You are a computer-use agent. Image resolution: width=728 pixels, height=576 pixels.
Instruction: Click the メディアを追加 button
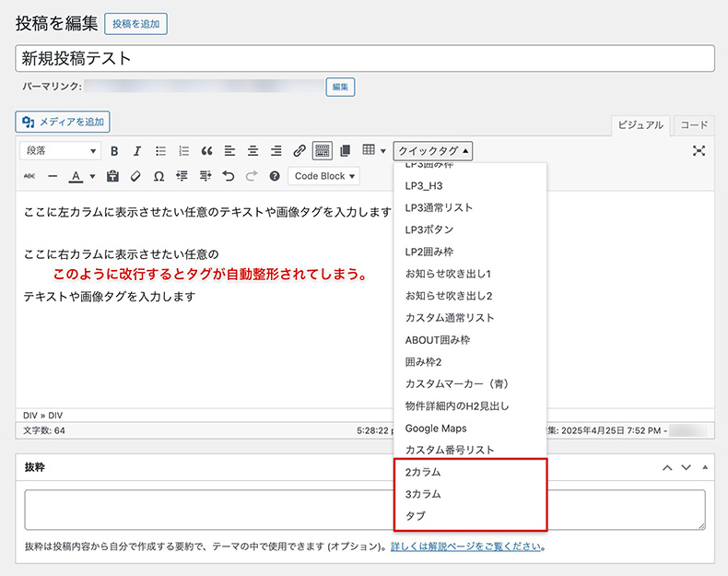[x=63, y=122]
